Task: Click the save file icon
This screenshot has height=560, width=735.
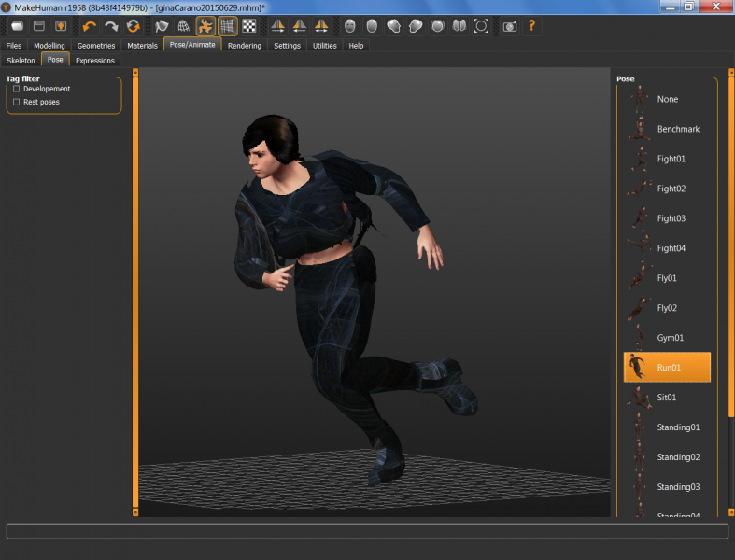Action: point(39,26)
